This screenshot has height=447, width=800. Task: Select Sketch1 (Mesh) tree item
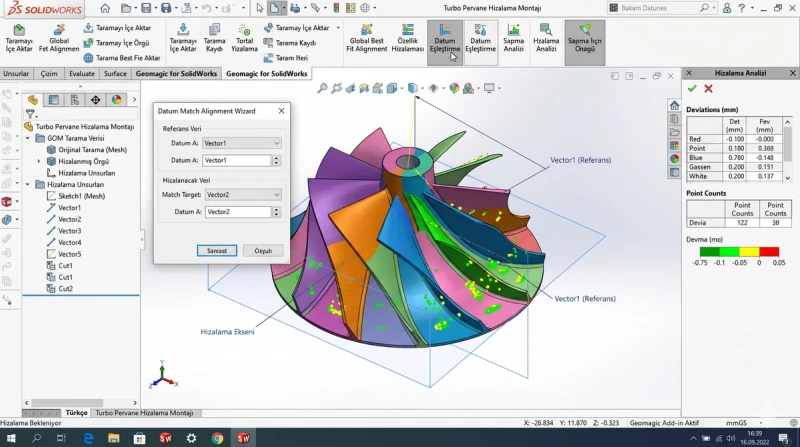tap(76, 196)
